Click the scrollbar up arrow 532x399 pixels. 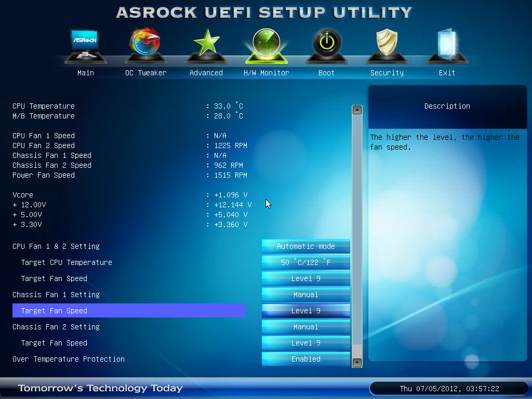click(357, 110)
